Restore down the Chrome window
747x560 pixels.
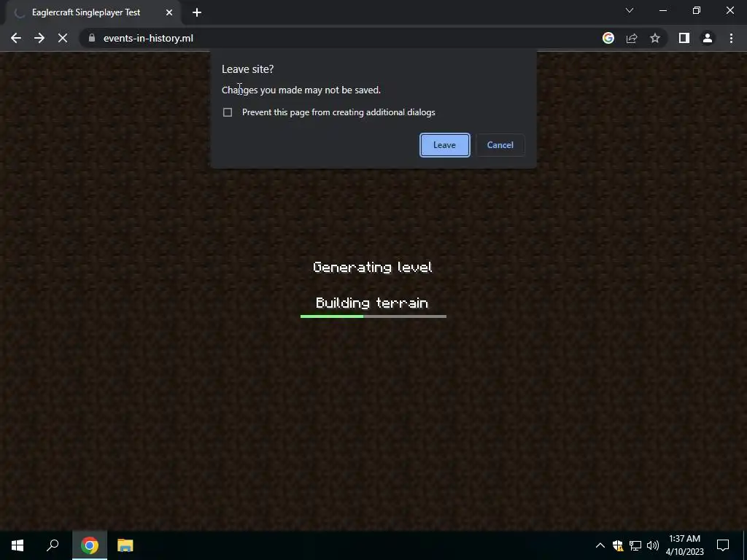(x=697, y=10)
